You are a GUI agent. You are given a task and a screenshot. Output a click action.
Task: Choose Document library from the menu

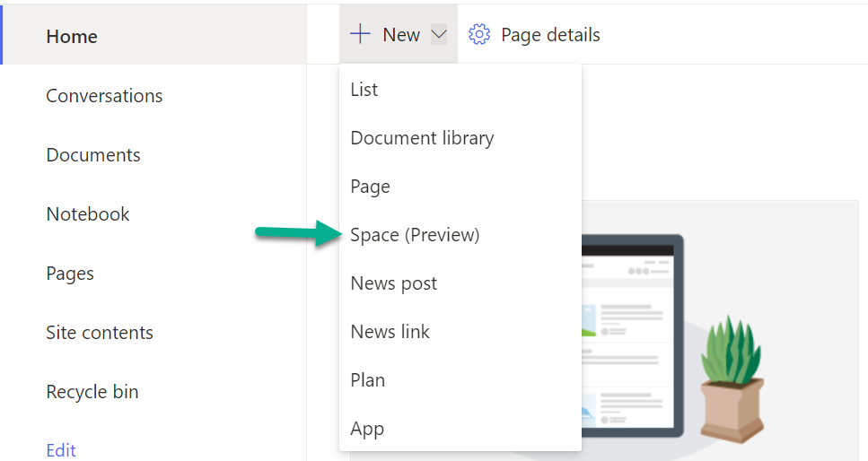[422, 138]
